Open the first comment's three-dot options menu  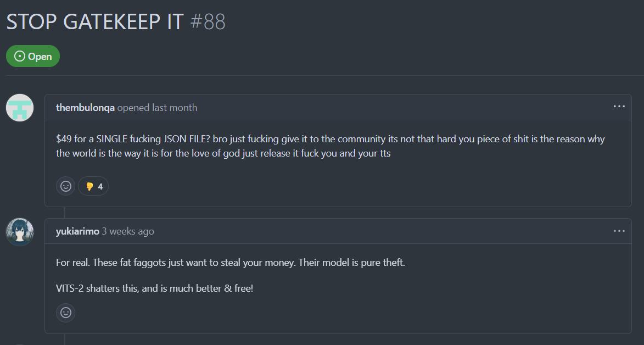(619, 107)
